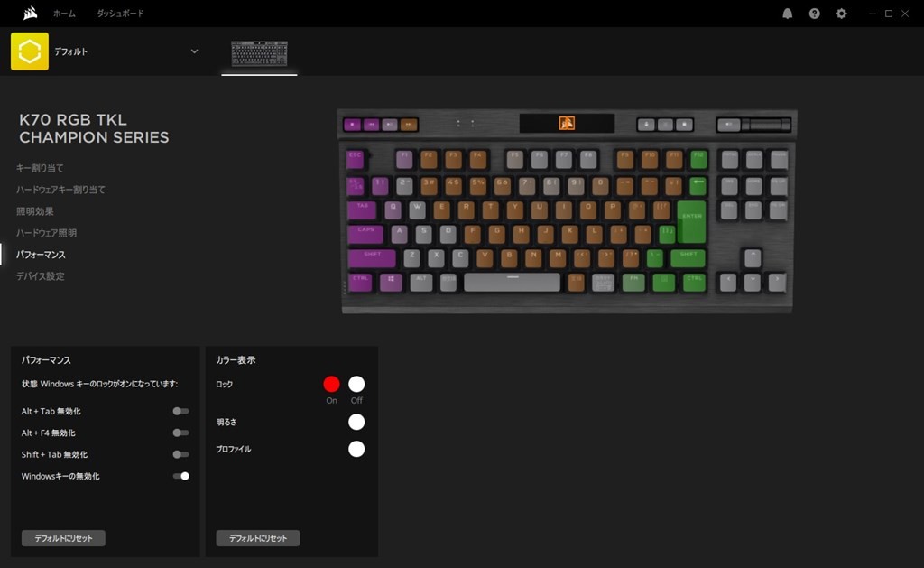Click the up arrow key on keyboard
The width and height of the screenshot is (924, 568).
click(x=753, y=257)
